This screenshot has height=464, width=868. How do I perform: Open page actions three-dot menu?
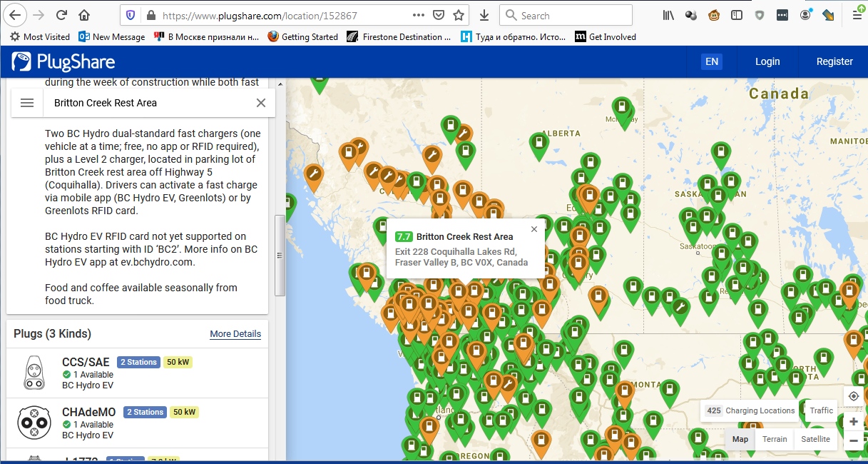coord(419,15)
